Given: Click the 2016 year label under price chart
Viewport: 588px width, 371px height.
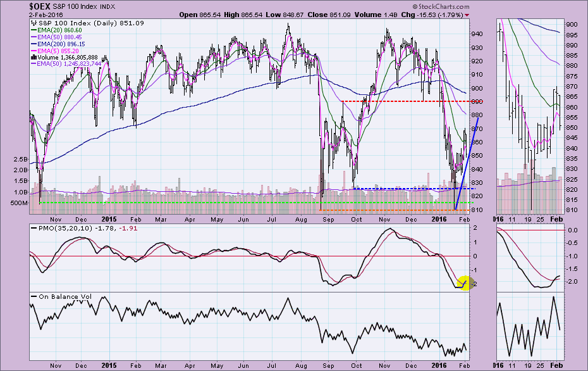Looking at the screenshot, I should 439,219.
